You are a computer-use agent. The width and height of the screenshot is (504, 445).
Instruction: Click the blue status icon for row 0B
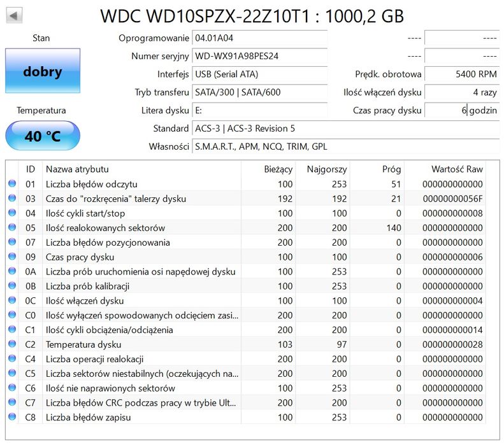[12, 285]
